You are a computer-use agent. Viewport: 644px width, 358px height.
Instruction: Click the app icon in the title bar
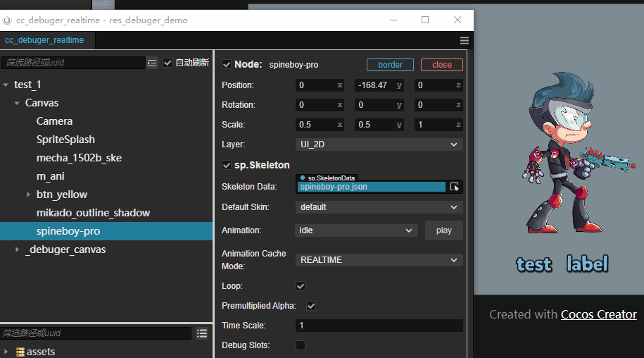coord(7,20)
